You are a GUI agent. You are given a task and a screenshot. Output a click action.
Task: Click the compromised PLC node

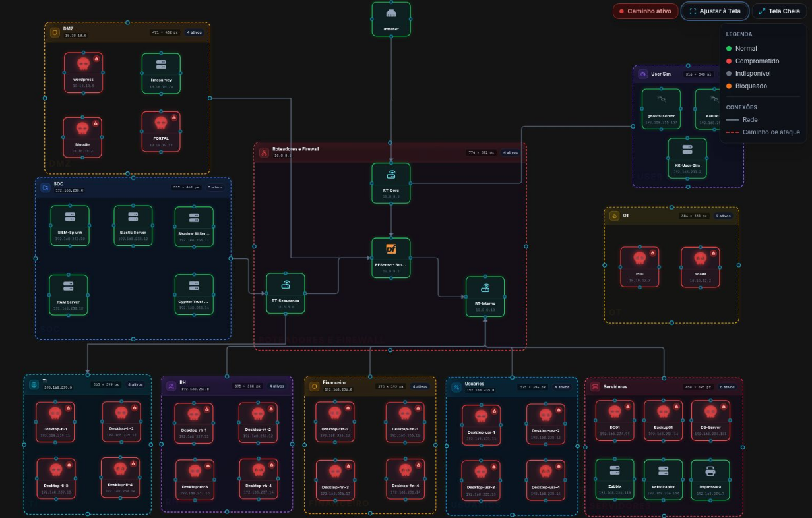[x=639, y=267]
